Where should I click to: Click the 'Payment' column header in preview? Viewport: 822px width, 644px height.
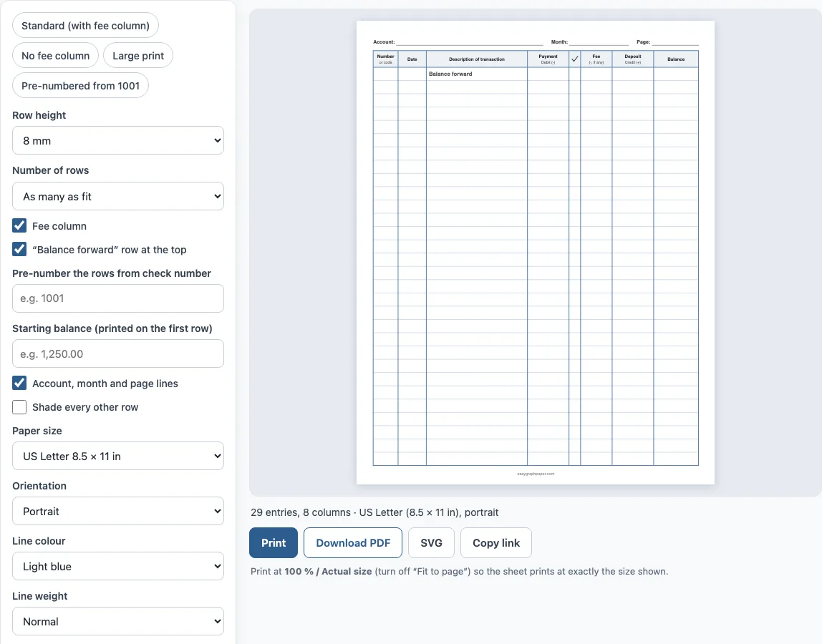[548, 59]
